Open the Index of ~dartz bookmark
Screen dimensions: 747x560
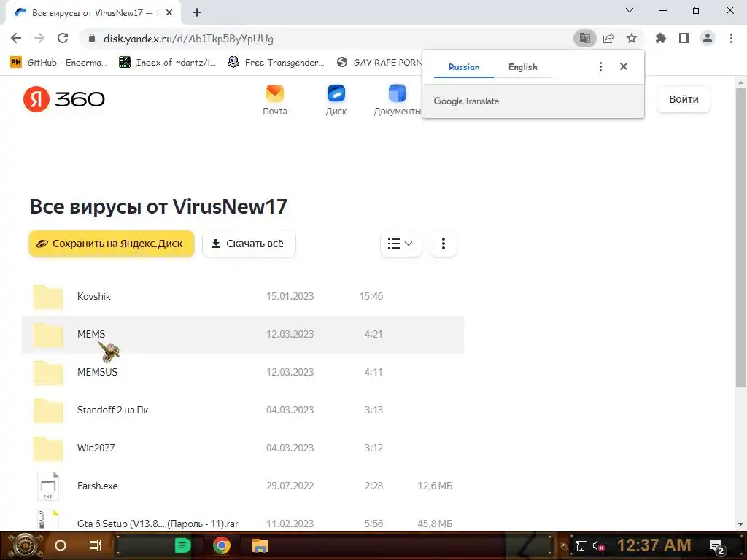(x=167, y=63)
